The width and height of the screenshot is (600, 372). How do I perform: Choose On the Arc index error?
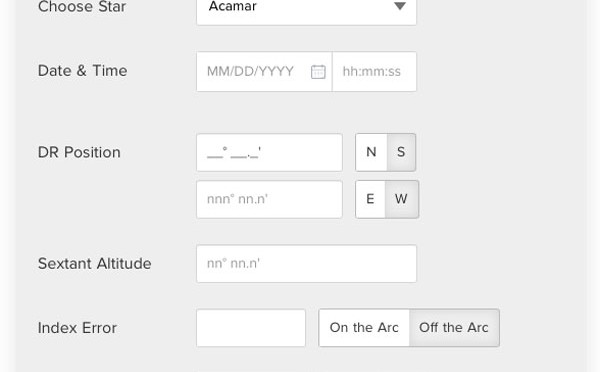(364, 328)
